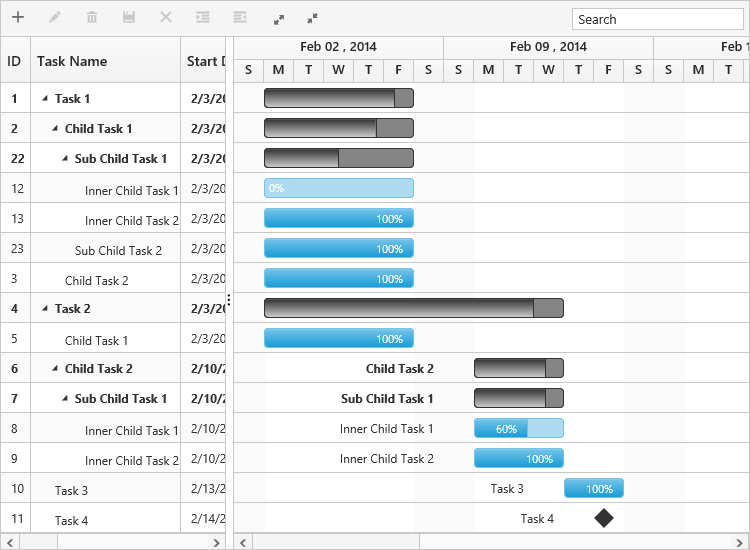The height and width of the screenshot is (550, 750).
Task: Click the Delete trash icon
Action: [x=92, y=18]
